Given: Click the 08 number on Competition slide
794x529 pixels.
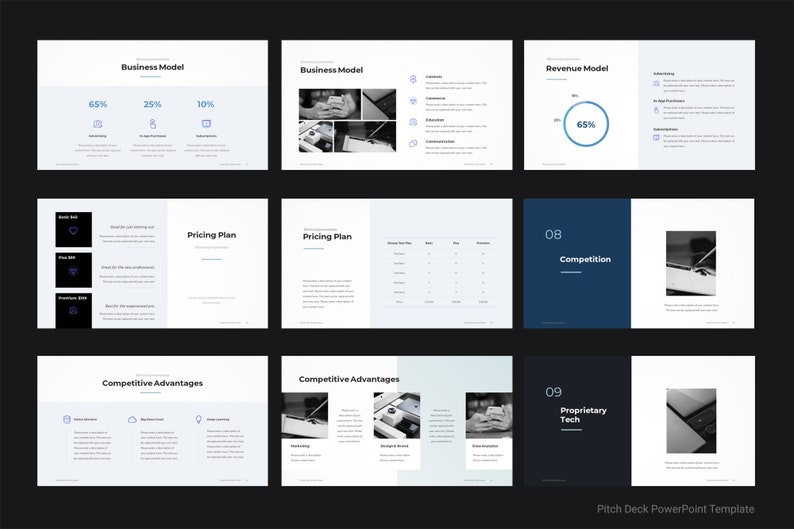Looking at the screenshot, I should click(x=553, y=234).
